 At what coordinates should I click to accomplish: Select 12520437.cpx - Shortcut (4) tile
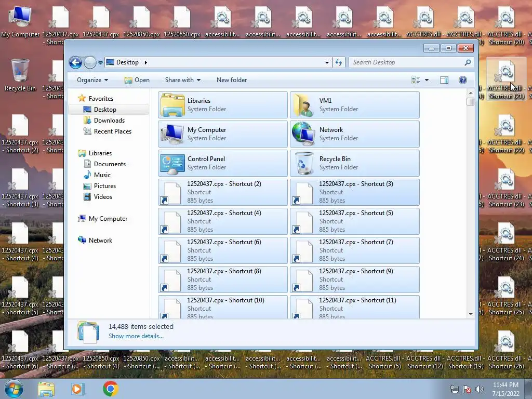click(x=223, y=221)
